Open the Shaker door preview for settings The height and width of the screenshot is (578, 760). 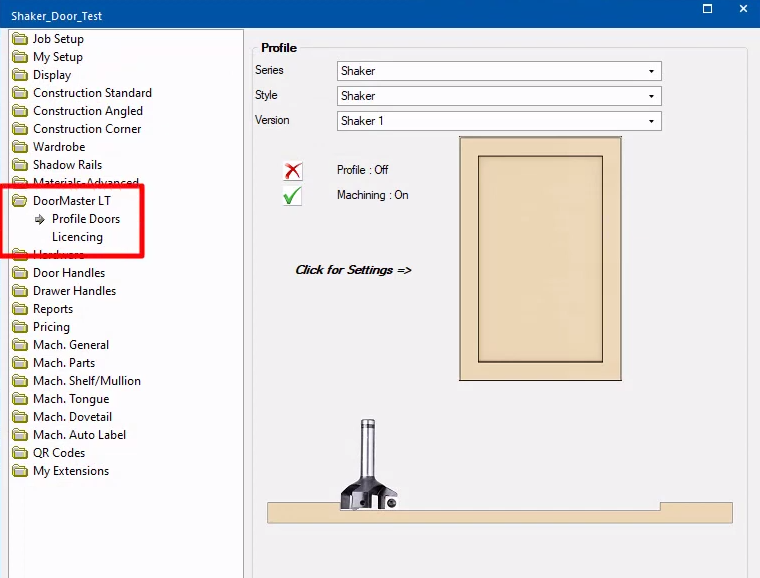pos(540,258)
